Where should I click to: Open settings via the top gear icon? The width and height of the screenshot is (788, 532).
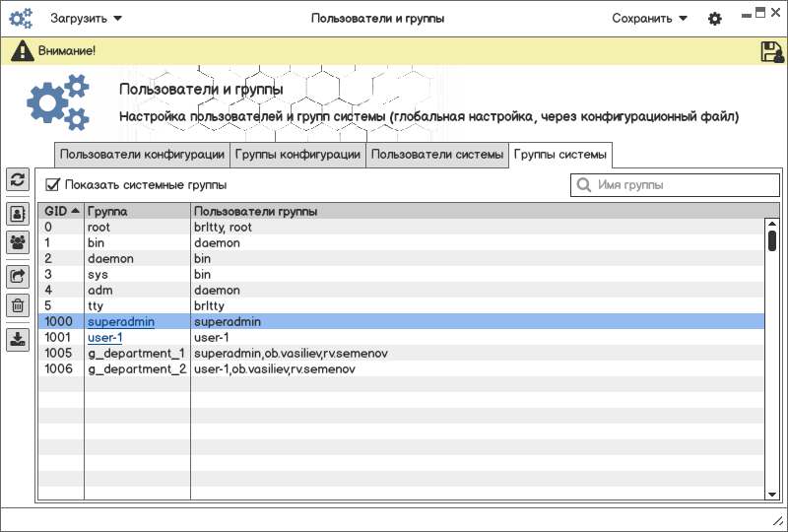tap(715, 19)
